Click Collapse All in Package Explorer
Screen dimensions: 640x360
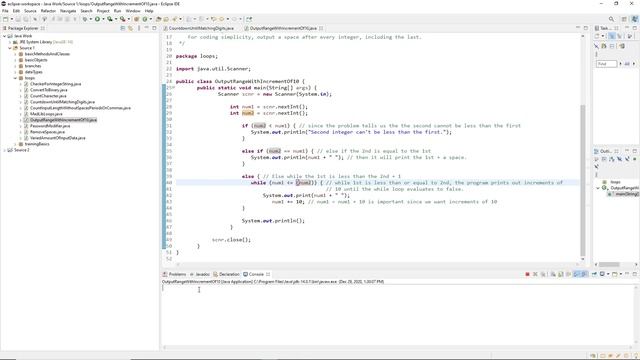point(123,28)
